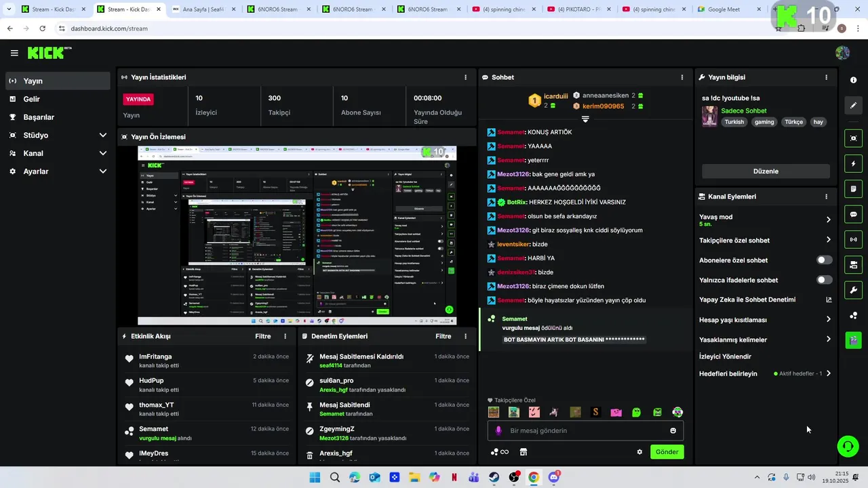Open Sohbet panel three-dot menu
868x488 pixels.
682,77
